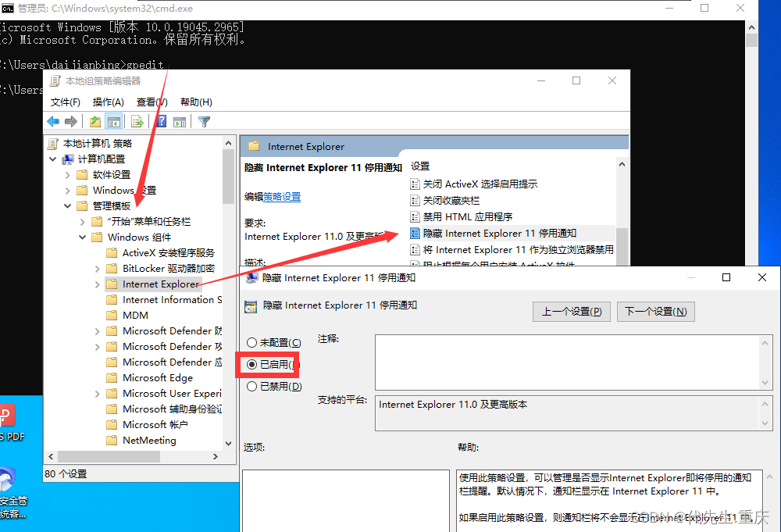Expand the 软件设置 tree node
The height and width of the screenshot is (532, 781).
[68, 175]
